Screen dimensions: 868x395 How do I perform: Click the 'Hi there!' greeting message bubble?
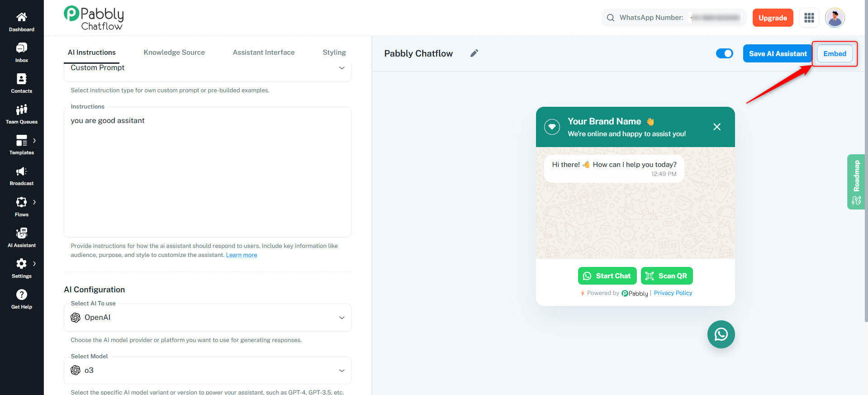614,169
